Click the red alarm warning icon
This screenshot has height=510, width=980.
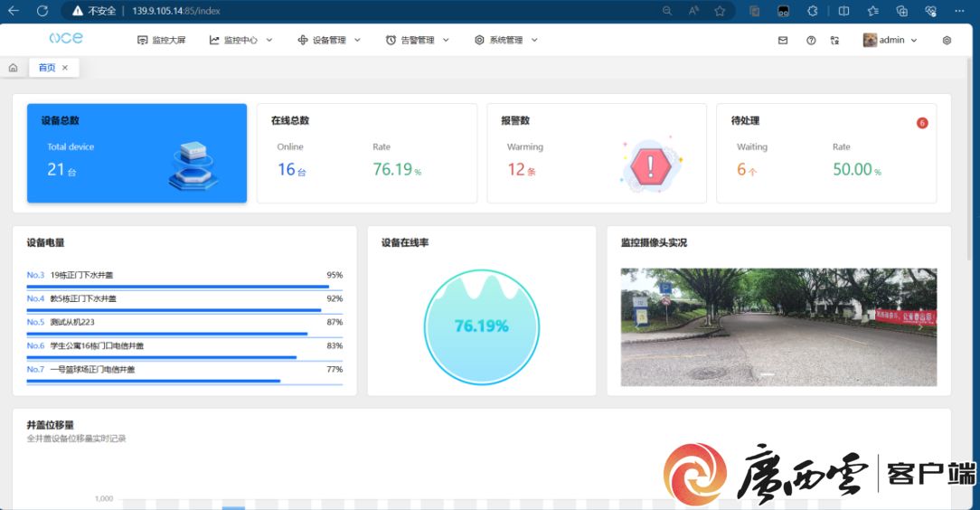649,165
